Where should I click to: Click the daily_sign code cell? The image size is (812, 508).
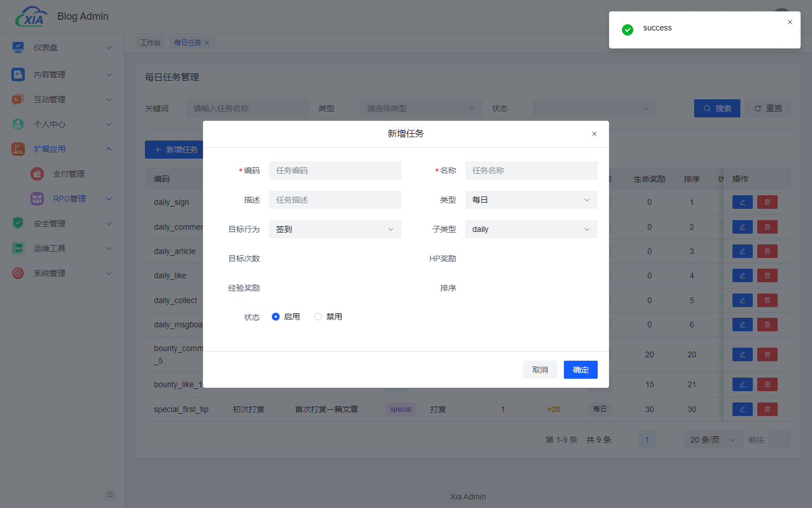171,202
